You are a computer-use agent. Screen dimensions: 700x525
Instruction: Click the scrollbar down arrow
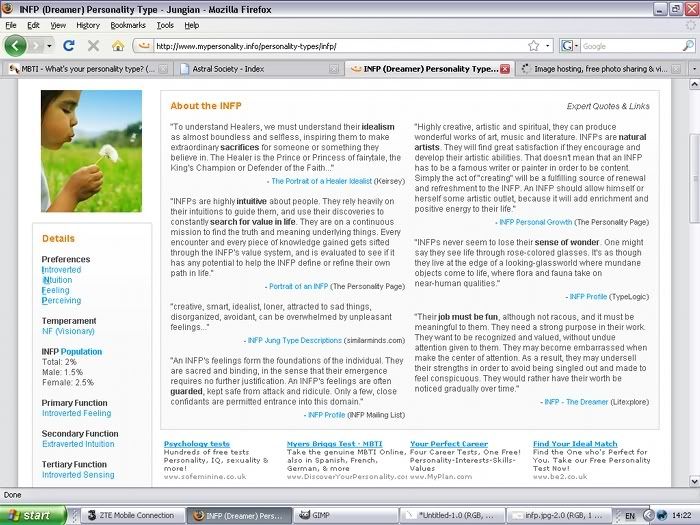click(x=694, y=481)
